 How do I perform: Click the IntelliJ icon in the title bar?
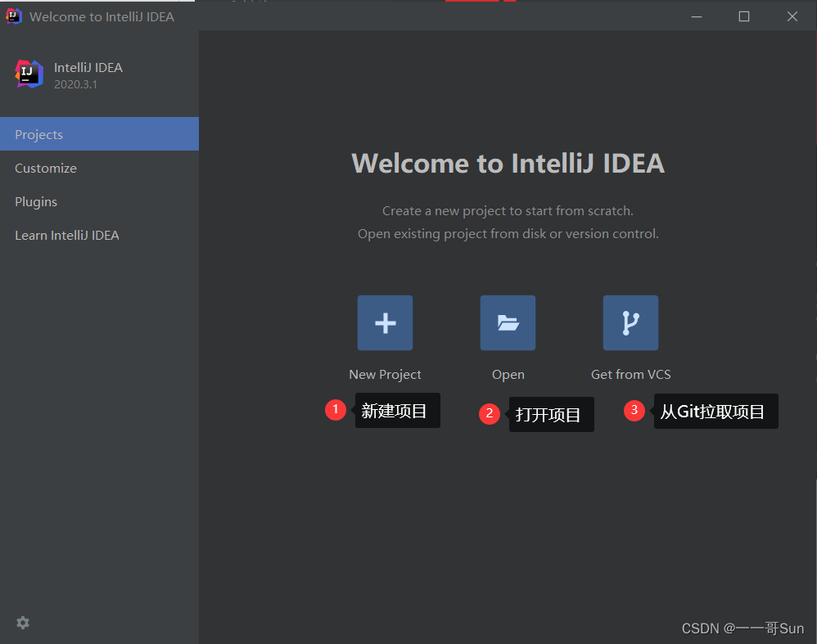[x=14, y=16]
